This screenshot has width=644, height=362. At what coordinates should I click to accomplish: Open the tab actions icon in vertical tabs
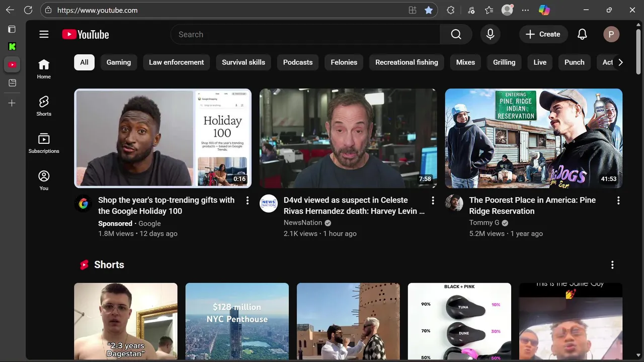pyautogui.click(x=12, y=29)
